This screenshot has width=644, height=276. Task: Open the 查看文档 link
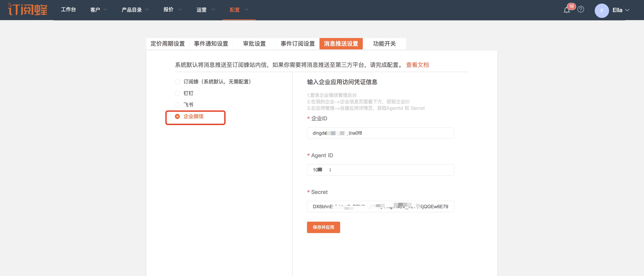417,65
